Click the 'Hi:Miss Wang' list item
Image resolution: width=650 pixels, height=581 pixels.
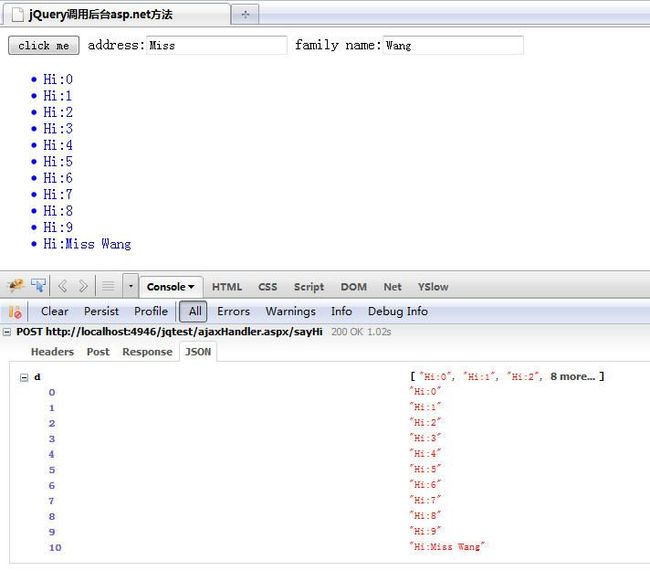tap(87, 244)
